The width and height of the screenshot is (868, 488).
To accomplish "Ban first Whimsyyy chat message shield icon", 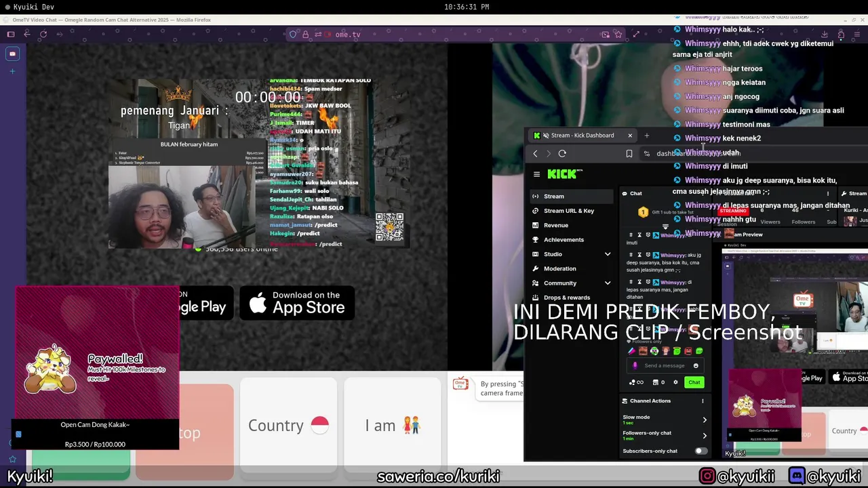I will [648, 235].
